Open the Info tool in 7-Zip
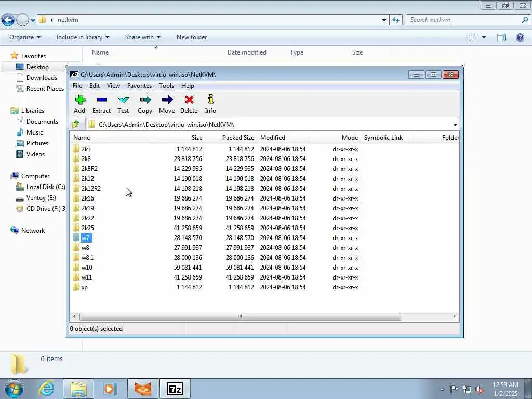The image size is (532, 399). coord(211,99)
